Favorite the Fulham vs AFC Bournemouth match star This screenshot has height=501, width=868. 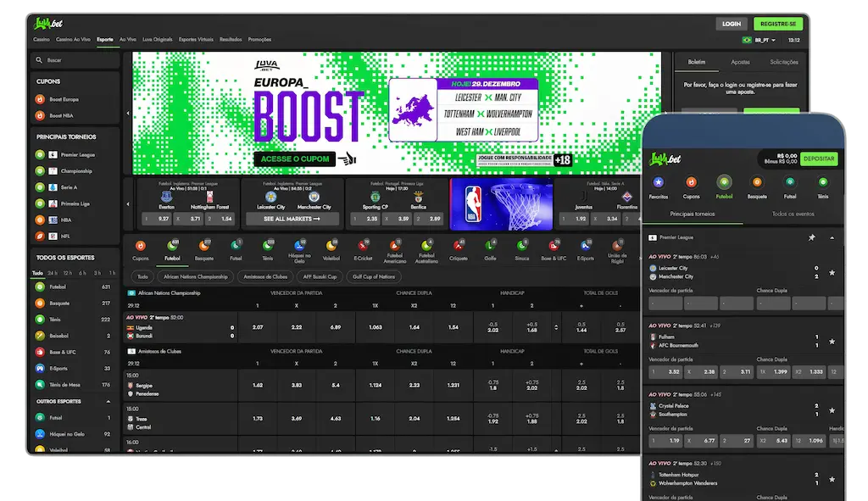832,342
